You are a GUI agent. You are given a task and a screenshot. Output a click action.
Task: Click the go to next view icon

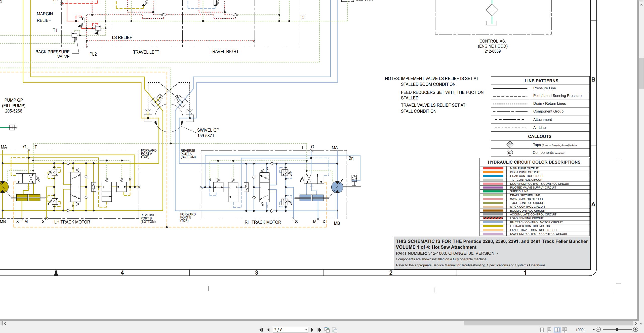[335, 330]
